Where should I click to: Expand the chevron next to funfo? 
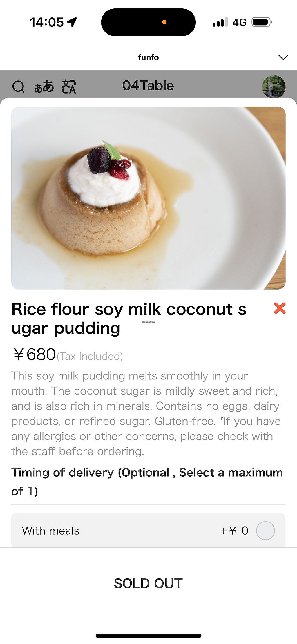pos(283,57)
